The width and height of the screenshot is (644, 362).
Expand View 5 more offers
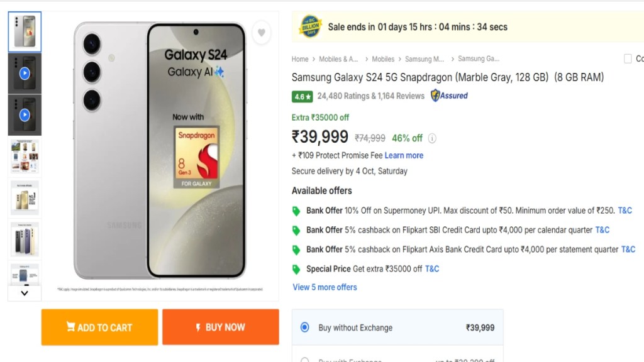pyautogui.click(x=325, y=287)
